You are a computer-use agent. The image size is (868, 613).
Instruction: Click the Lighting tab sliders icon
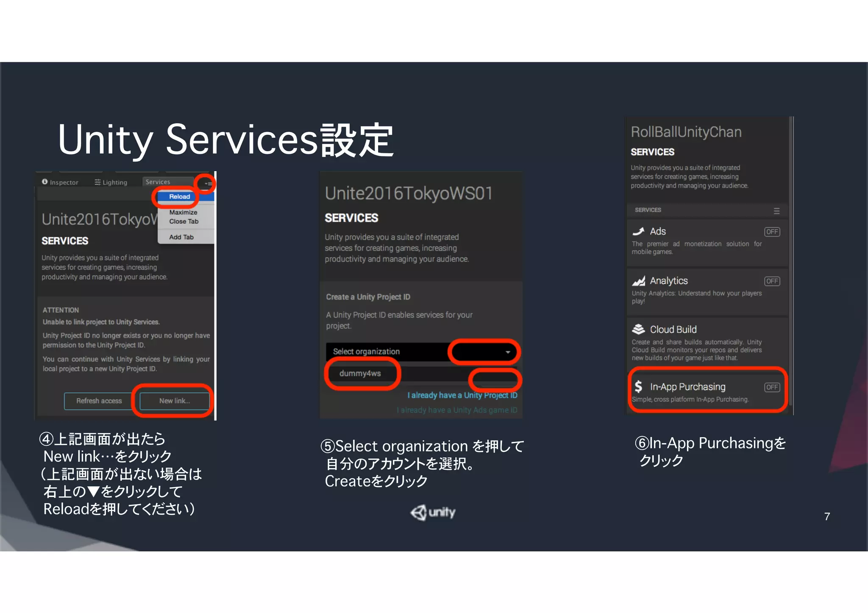(x=97, y=182)
